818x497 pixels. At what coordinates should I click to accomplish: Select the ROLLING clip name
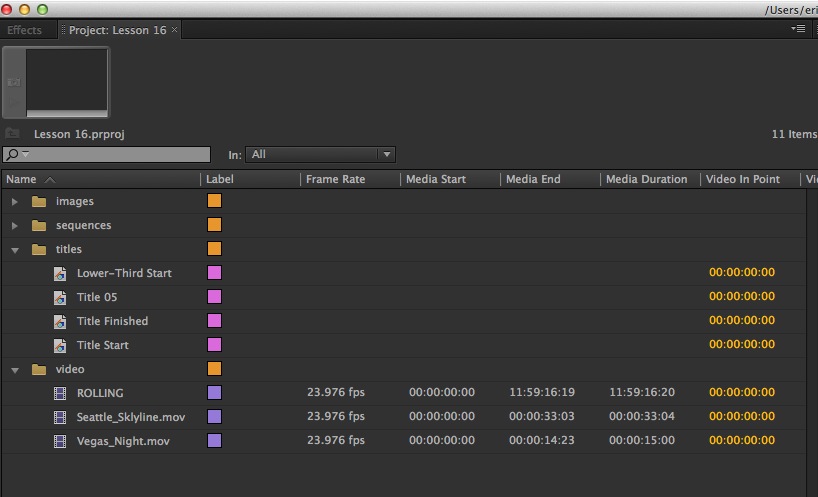(x=100, y=393)
